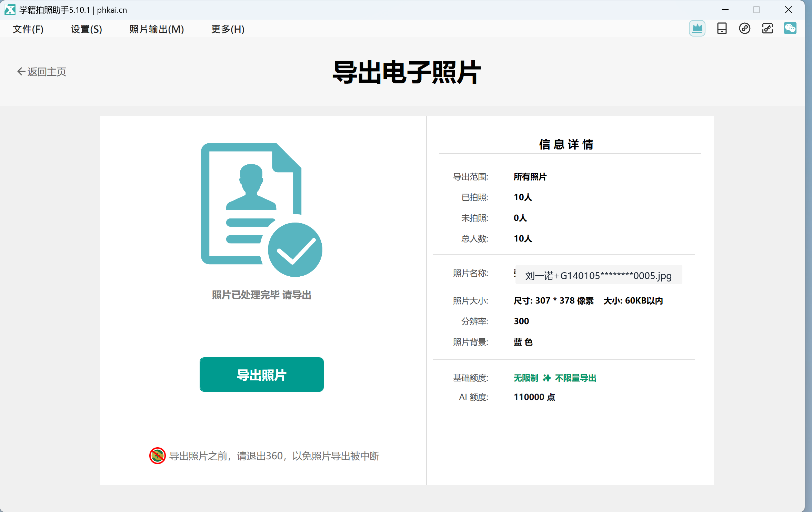Click the 导出电子照片 page title
This screenshot has height=512, width=812.
[x=406, y=72]
